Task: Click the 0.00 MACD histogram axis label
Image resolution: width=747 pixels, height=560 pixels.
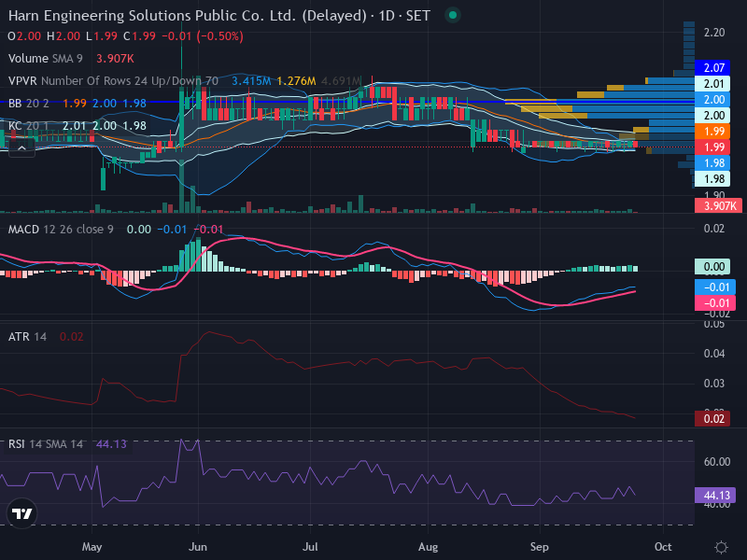Action: [x=712, y=267]
